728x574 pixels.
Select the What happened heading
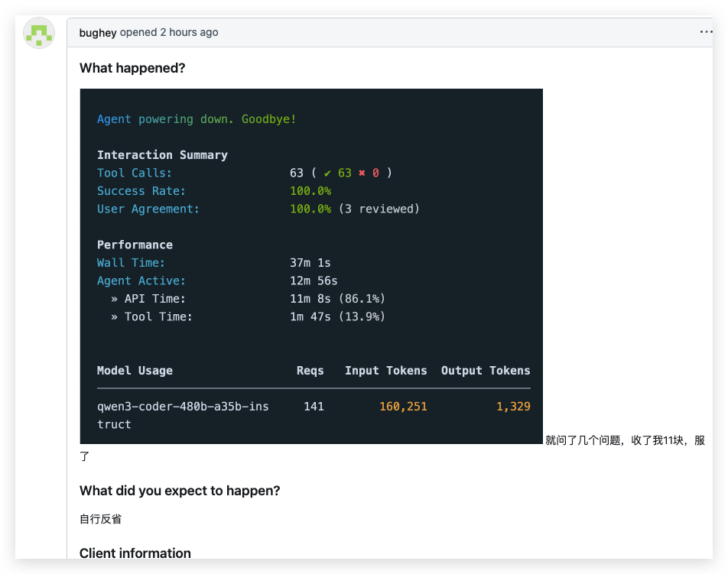(132, 68)
